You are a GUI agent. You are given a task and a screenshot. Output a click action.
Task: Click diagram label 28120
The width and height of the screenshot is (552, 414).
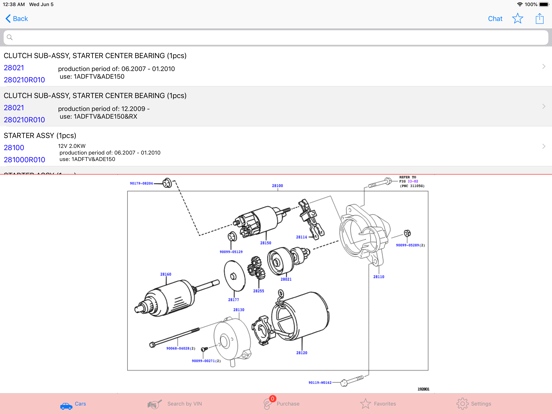coord(302,352)
